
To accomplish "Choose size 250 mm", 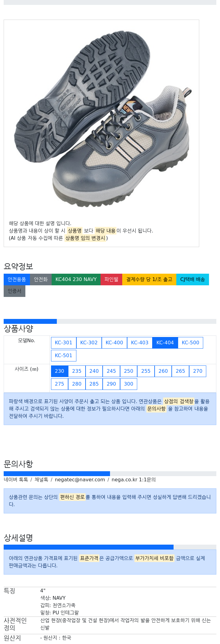I will 129,371.
